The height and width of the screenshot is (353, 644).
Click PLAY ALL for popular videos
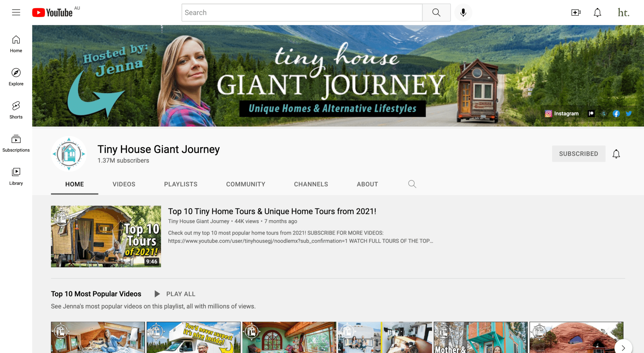tap(175, 294)
